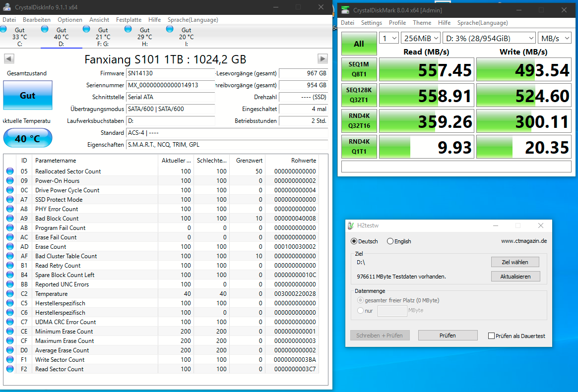Select the C: drive status icon
Image resolution: width=578 pixels, height=392 pixels.
(4, 30)
